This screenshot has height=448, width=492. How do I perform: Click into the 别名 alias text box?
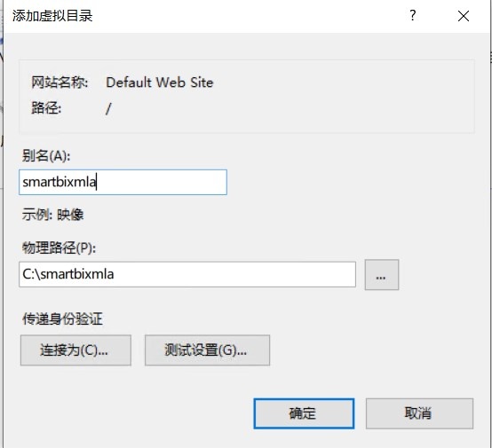[123, 182]
